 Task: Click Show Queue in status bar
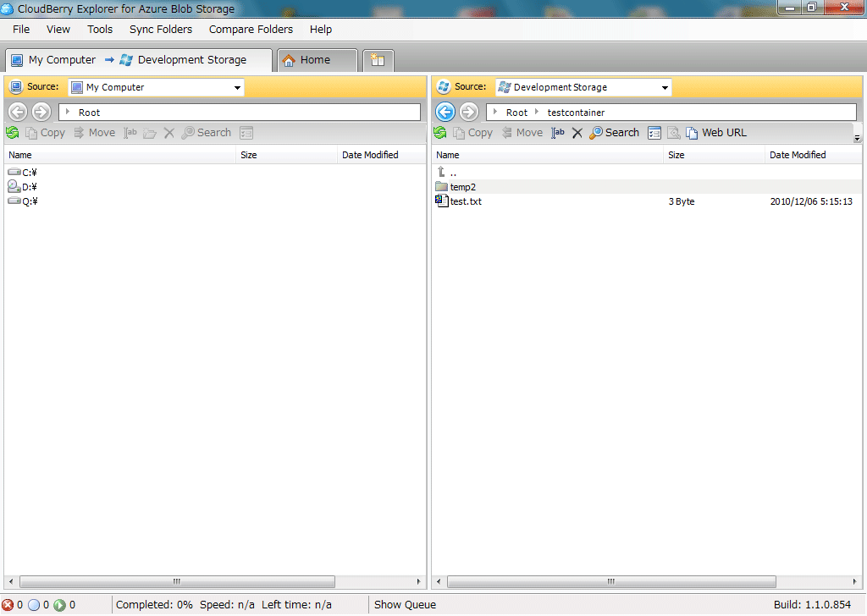pos(405,605)
